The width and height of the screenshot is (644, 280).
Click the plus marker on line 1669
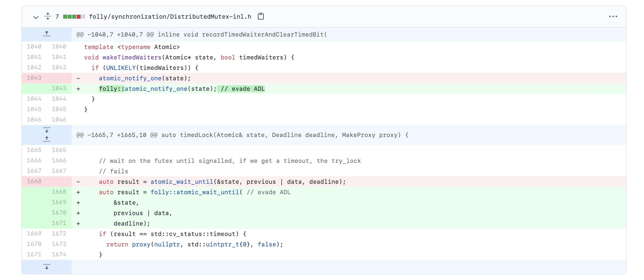click(x=78, y=203)
